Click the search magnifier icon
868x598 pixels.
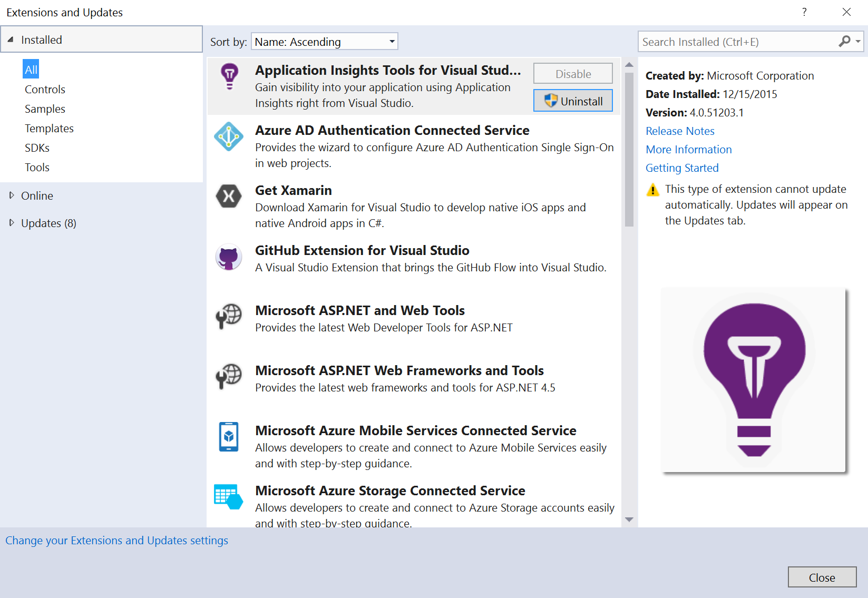(x=844, y=41)
